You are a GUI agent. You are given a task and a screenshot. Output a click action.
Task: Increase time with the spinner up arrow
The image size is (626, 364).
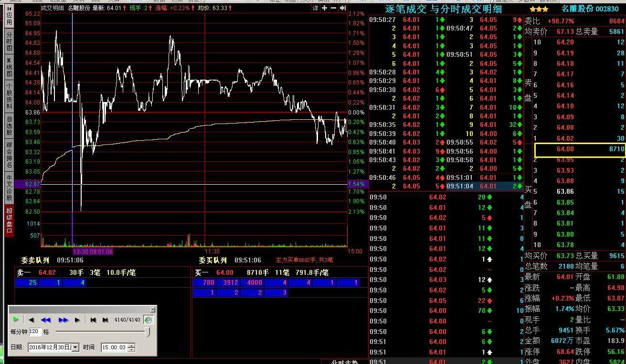click(132, 345)
